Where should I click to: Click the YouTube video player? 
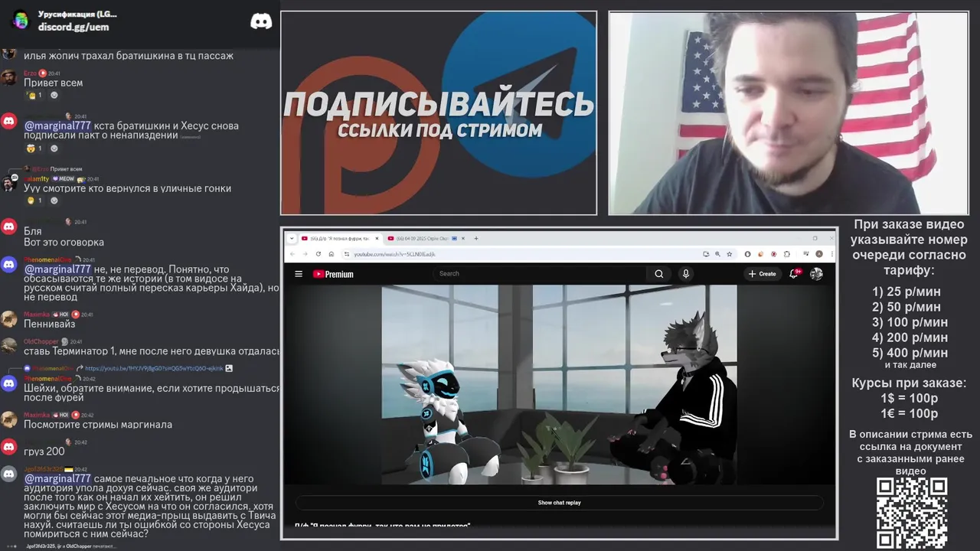(x=559, y=385)
